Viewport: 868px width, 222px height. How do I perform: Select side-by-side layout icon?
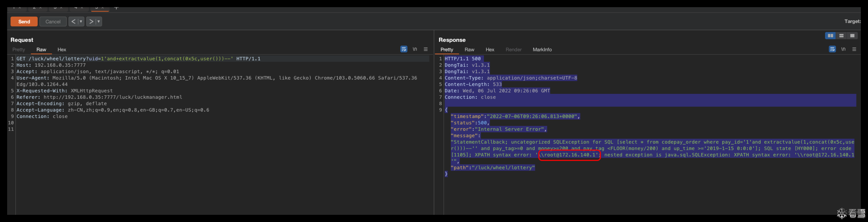[830, 36]
